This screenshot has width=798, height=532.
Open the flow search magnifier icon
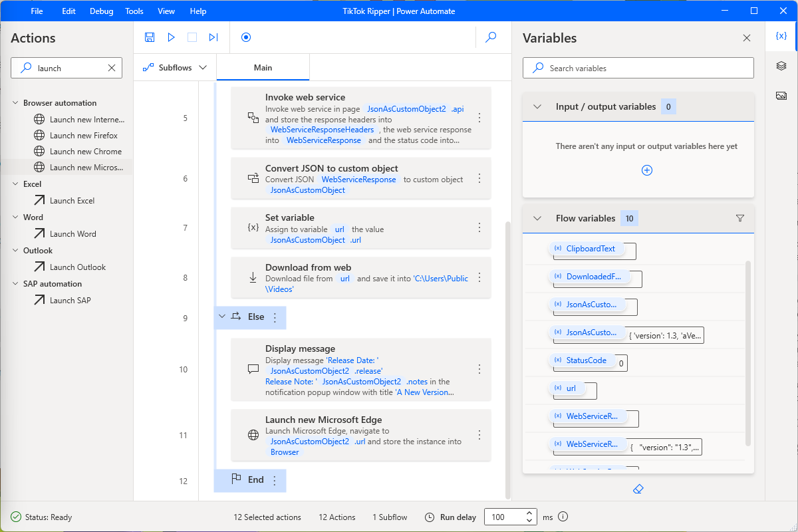491,37
